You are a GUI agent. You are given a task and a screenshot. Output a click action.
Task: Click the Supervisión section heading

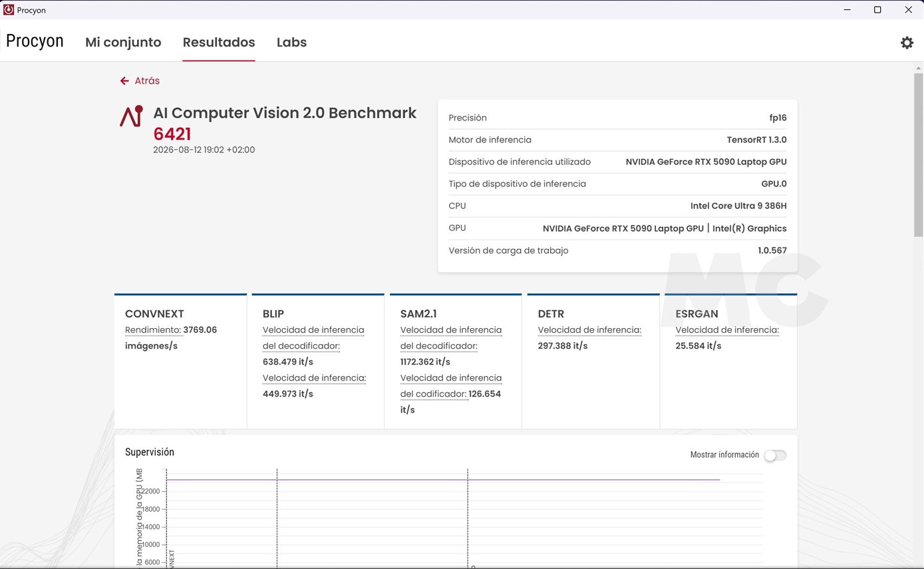pos(150,452)
